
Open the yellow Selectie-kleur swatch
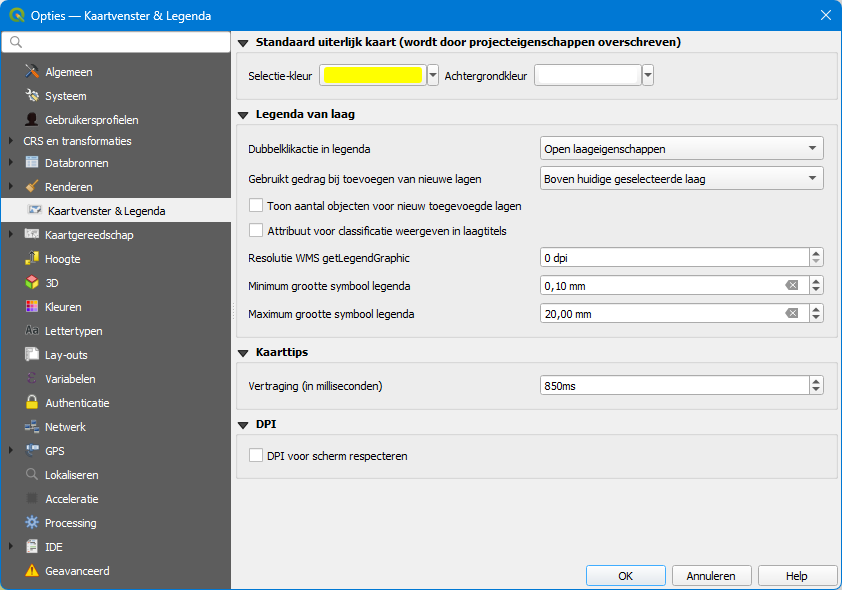point(373,76)
